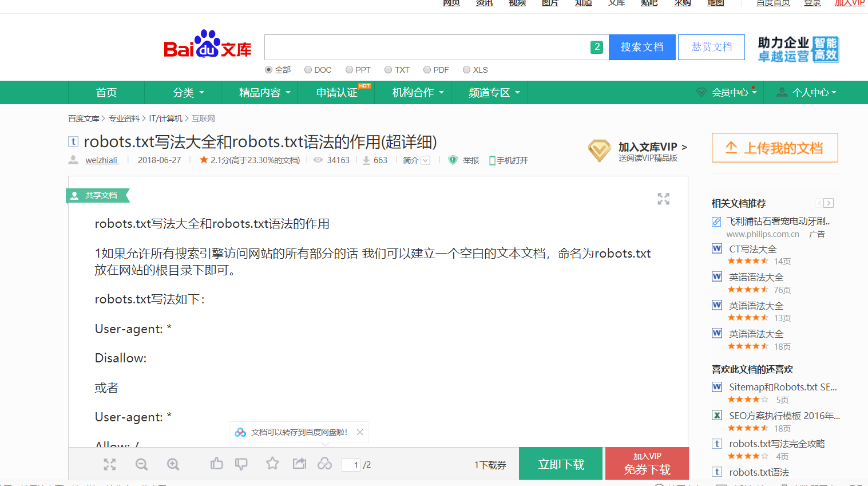This screenshot has height=486, width=868.
Task: Click 上传我的文档 button
Action: (775, 148)
